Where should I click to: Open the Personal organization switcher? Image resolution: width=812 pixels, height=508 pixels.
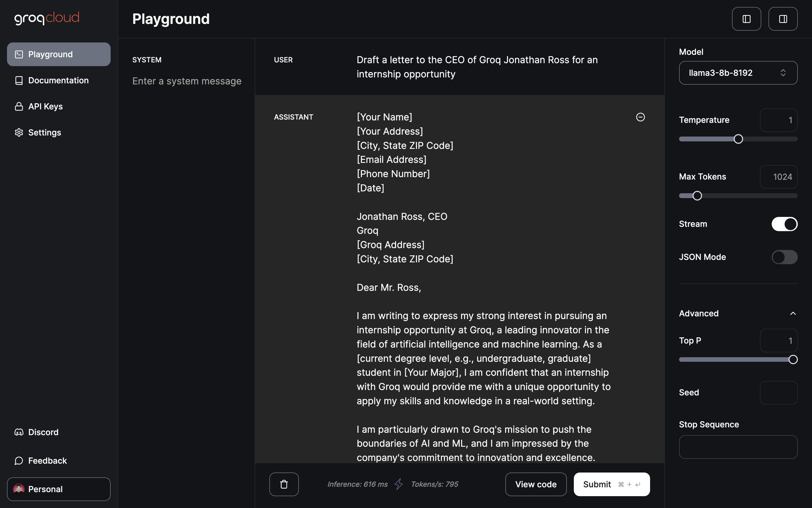tap(59, 489)
